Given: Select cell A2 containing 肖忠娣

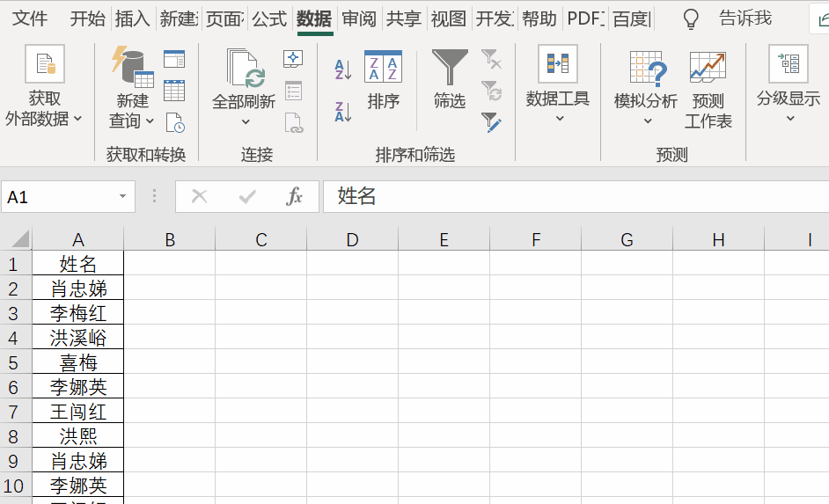Looking at the screenshot, I should [77, 289].
